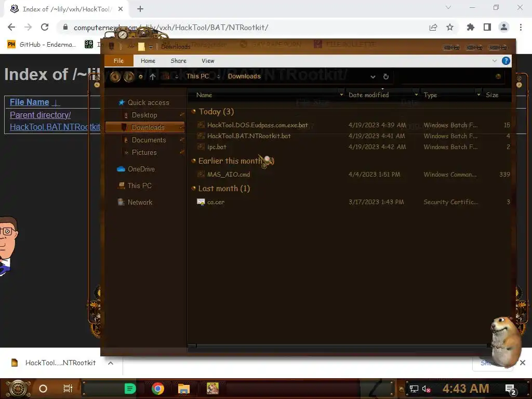The width and height of the screenshot is (532, 399).
Task: Close the Chrome downloads bar
Action: 523,363
